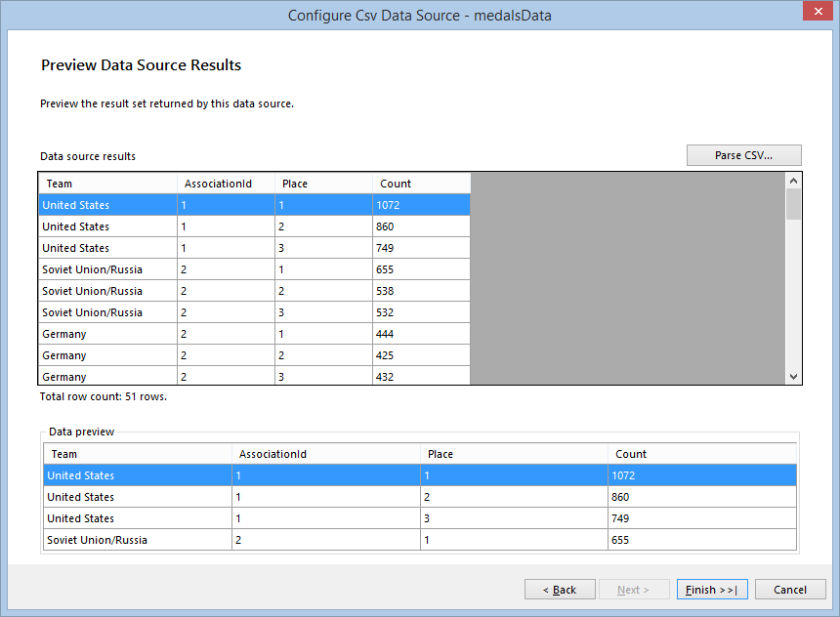Select the first United States row with 1072
This screenshot has height=617, width=840.
107,205
